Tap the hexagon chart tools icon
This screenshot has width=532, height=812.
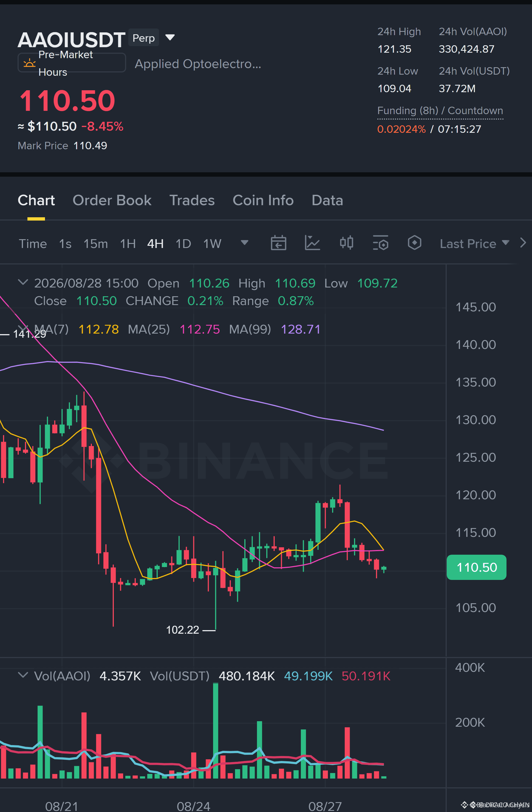pos(414,243)
